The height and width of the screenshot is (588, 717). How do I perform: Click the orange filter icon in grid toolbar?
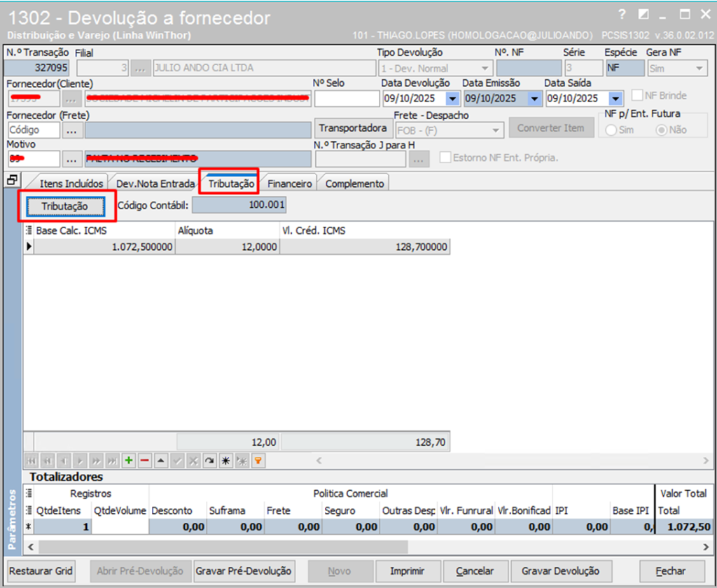[258, 461]
